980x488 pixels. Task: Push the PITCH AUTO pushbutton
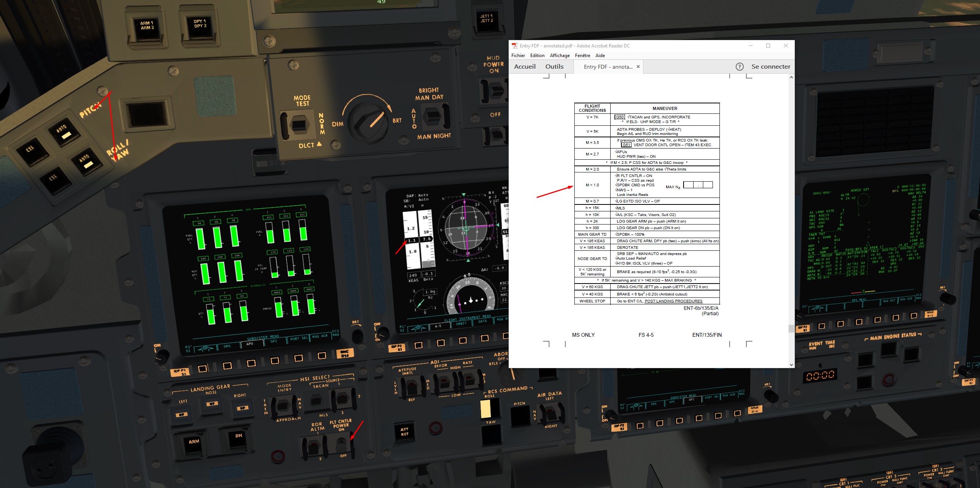[x=65, y=132]
